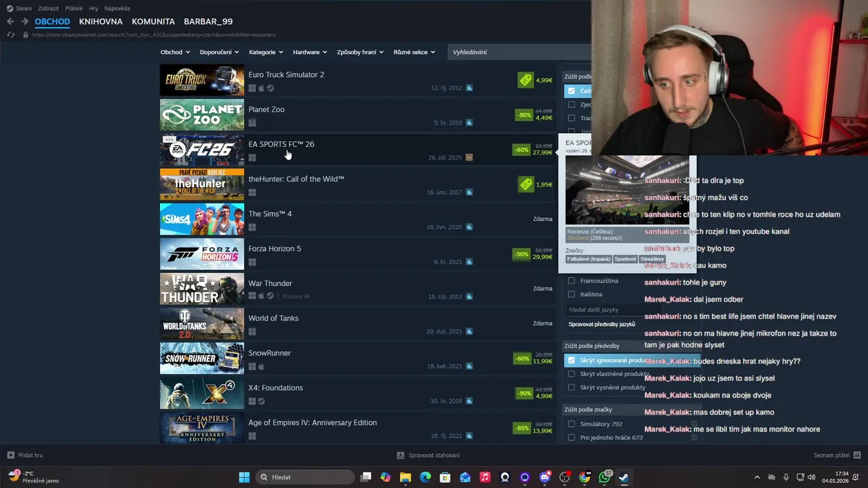
Task: Open The Sims 4 title link
Action: (270, 213)
